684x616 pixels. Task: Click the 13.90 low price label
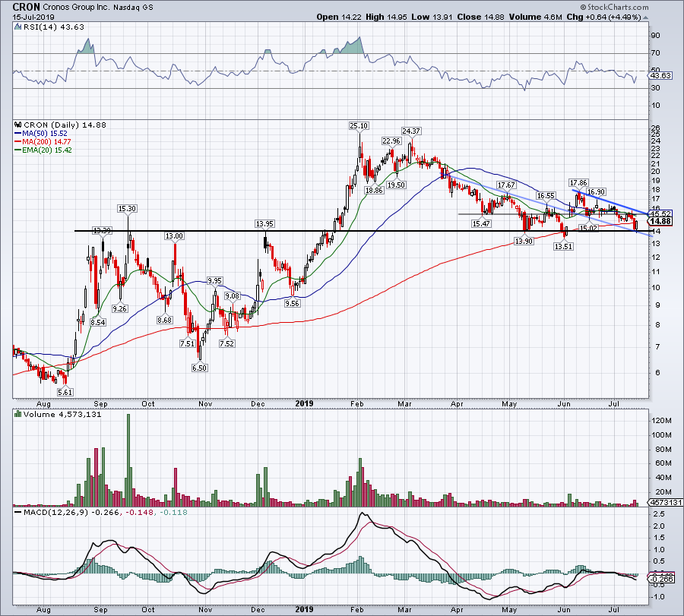tap(524, 241)
